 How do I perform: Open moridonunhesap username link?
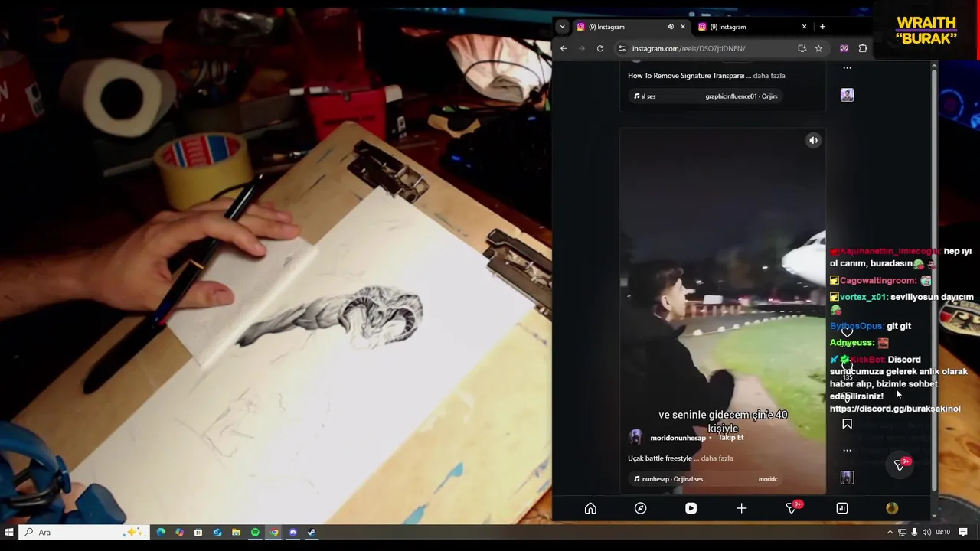click(678, 438)
